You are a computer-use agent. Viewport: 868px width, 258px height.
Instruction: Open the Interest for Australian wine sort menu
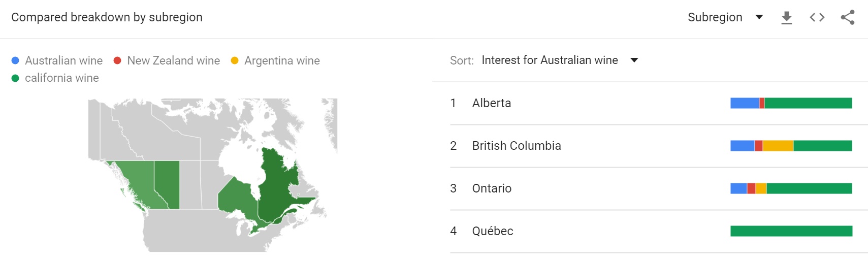[550, 60]
